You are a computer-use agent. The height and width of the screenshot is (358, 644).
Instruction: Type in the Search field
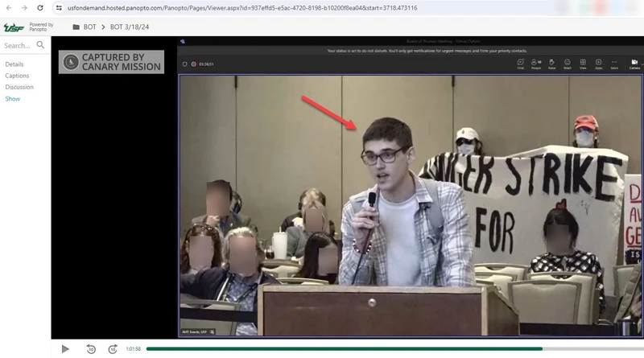pyautogui.click(x=18, y=46)
